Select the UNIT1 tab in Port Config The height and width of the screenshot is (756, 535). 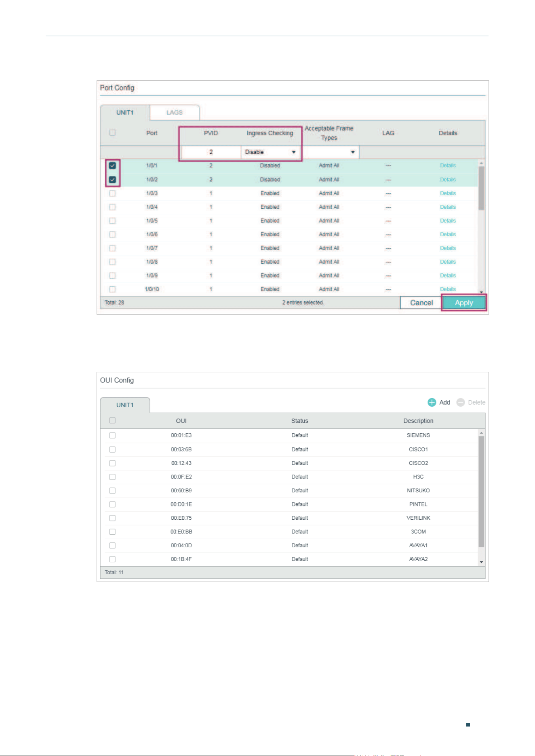point(125,113)
